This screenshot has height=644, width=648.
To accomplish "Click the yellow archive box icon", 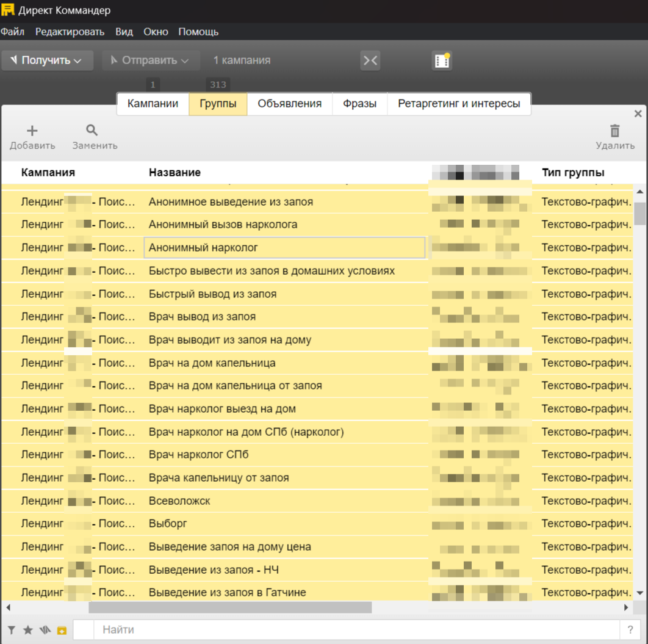I will pos(62,631).
